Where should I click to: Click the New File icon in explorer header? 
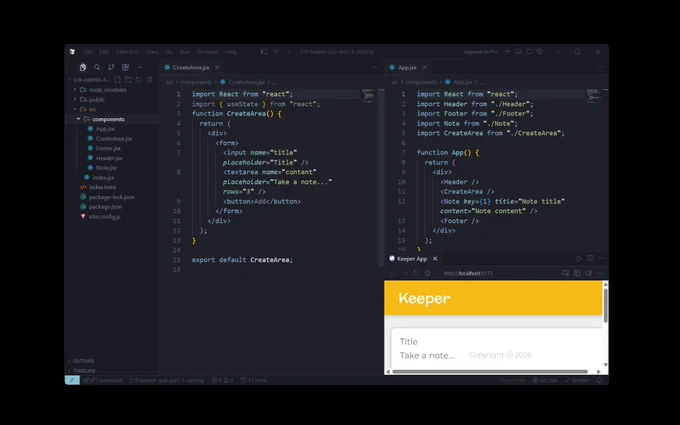click(x=118, y=80)
